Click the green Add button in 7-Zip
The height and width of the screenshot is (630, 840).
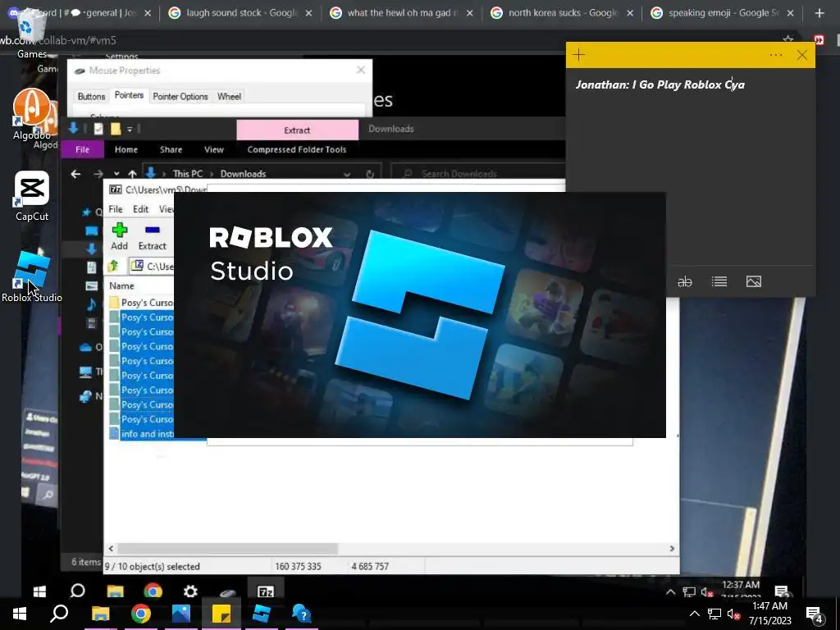pyautogui.click(x=120, y=237)
